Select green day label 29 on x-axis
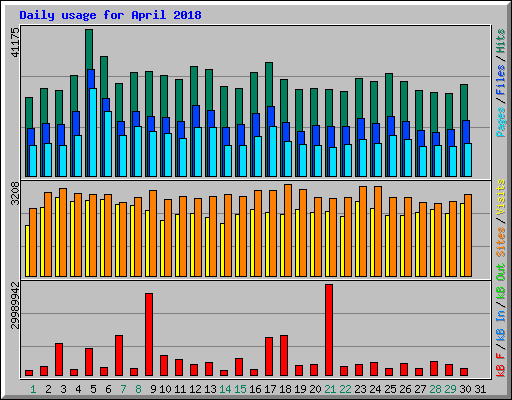512x400 pixels. (x=450, y=389)
